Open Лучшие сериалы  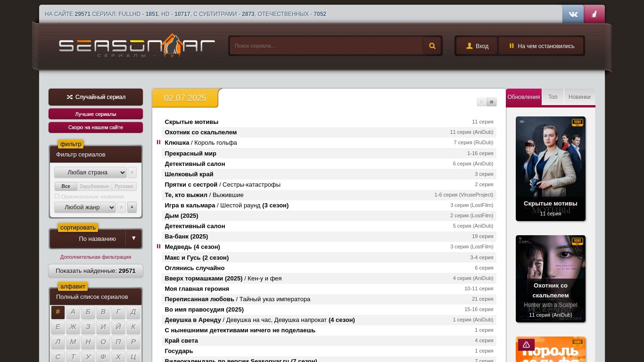[96, 114]
